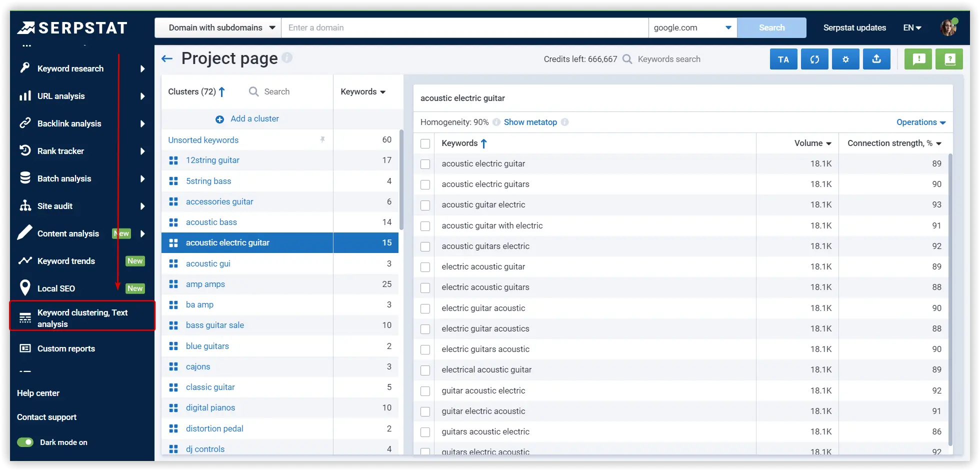Click the Search button

(772, 27)
